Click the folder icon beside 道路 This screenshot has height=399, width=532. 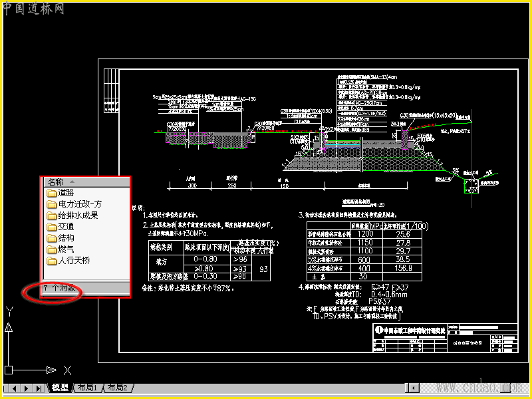(52, 194)
